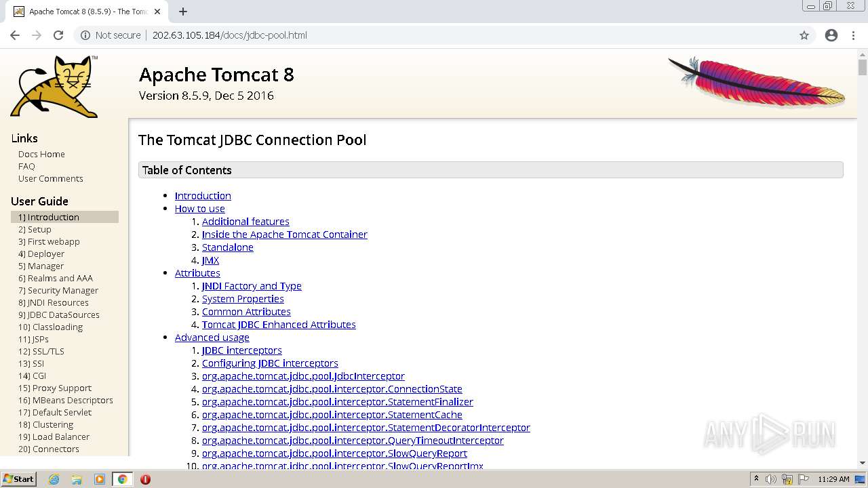This screenshot has height=488, width=868.
Task: Jump to How to use section
Action: (x=200, y=209)
